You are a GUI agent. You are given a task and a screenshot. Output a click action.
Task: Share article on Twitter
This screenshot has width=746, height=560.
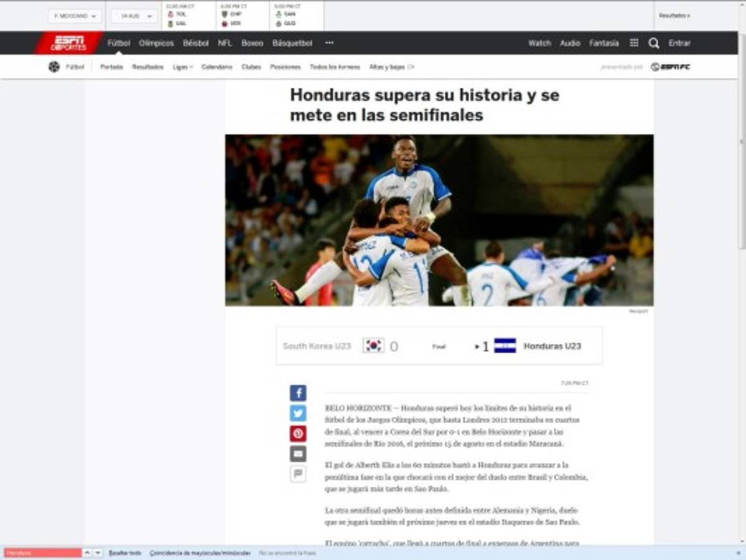click(x=299, y=413)
